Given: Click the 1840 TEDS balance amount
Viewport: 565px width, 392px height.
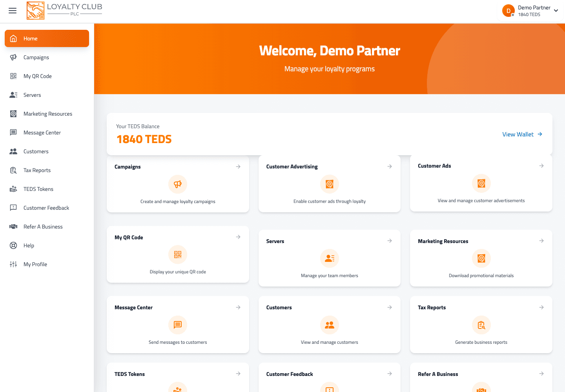Looking at the screenshot, I should 144,139.
